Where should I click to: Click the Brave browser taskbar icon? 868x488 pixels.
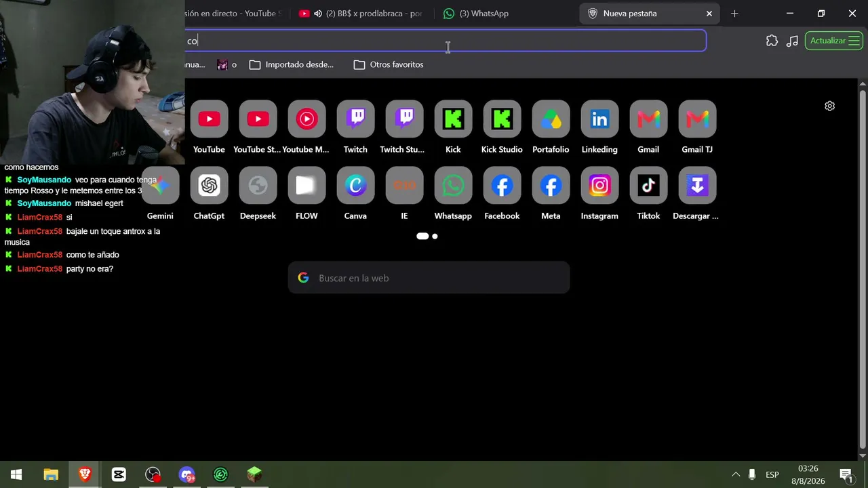point(85,474)
